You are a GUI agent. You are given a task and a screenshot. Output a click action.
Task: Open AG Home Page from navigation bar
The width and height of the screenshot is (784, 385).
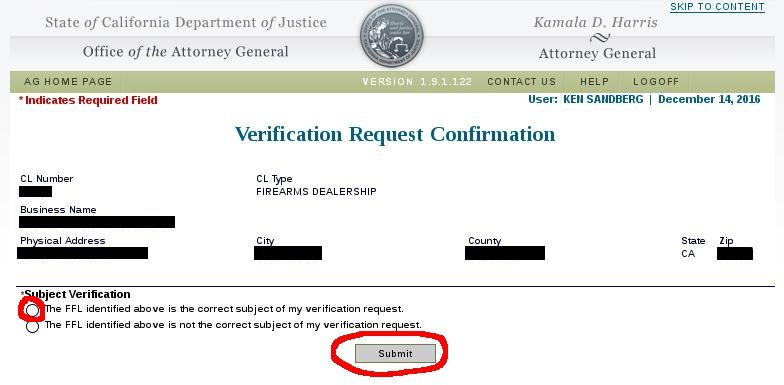68,82
